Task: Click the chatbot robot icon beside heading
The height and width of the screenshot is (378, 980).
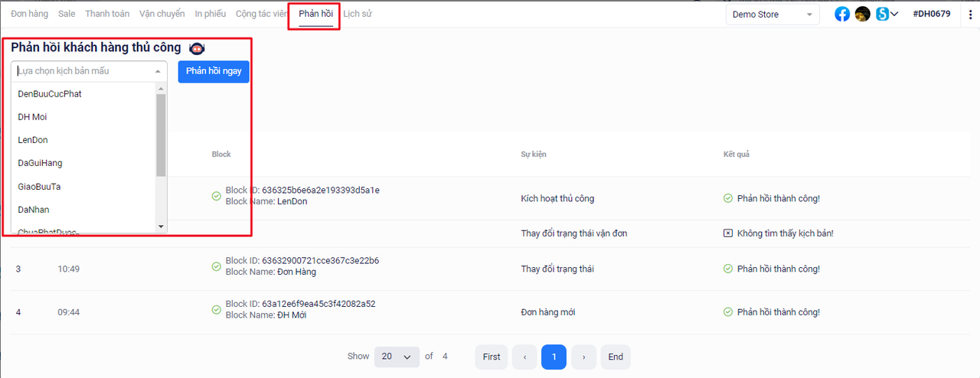Action: pos(197,48)
